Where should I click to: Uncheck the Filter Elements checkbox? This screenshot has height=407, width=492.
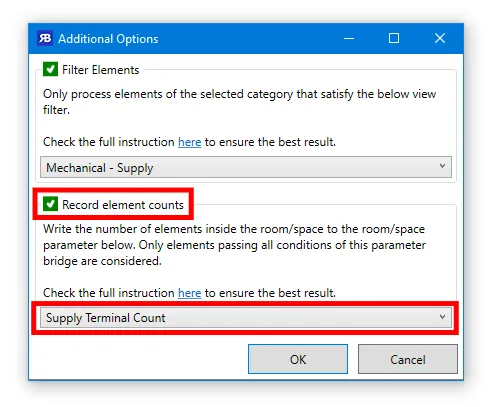point(50,69)
